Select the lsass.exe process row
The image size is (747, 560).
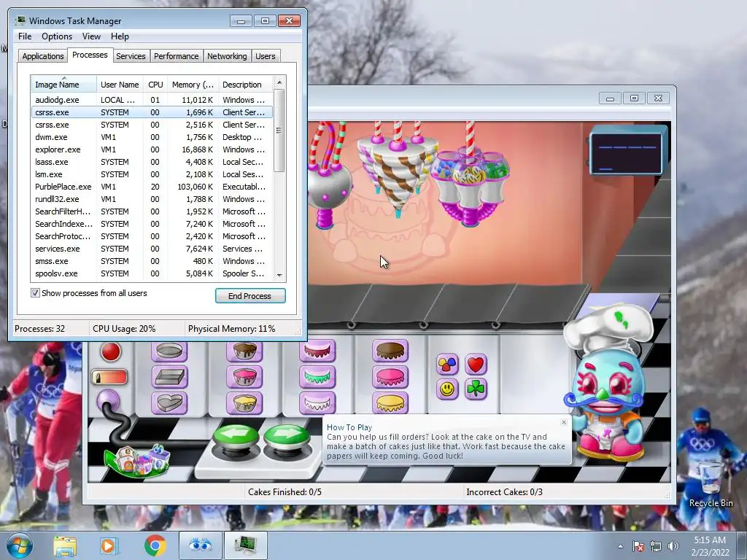(152, 162)
